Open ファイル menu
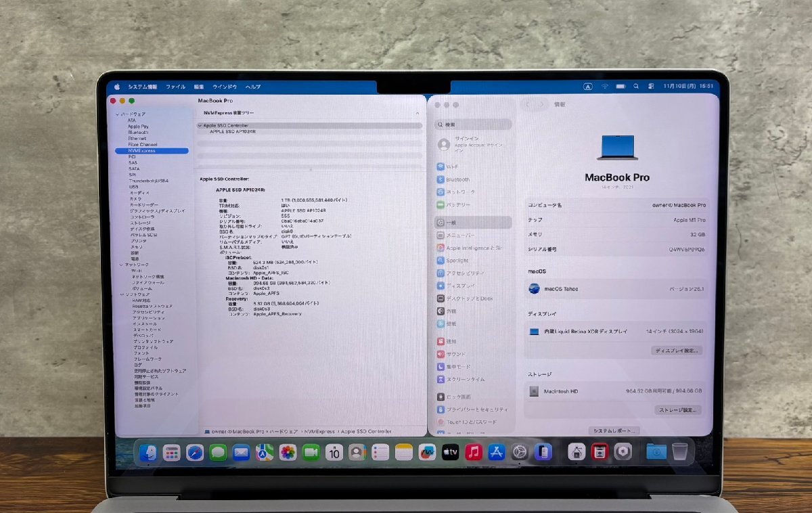This screenshot has width=812, height=513. point(176,87)
